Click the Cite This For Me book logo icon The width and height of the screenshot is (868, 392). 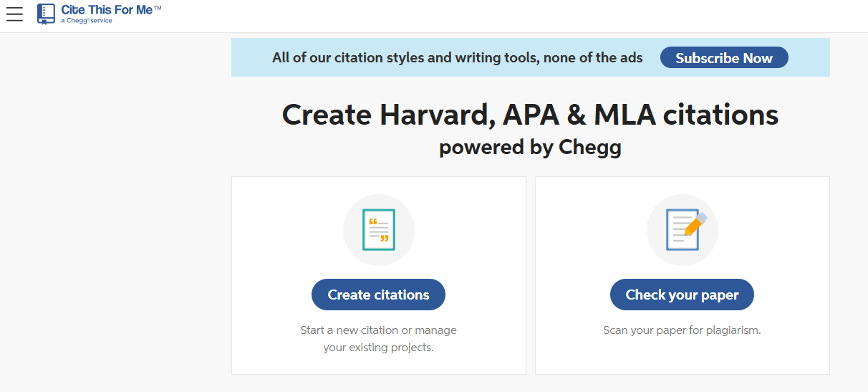click(46, 14)
